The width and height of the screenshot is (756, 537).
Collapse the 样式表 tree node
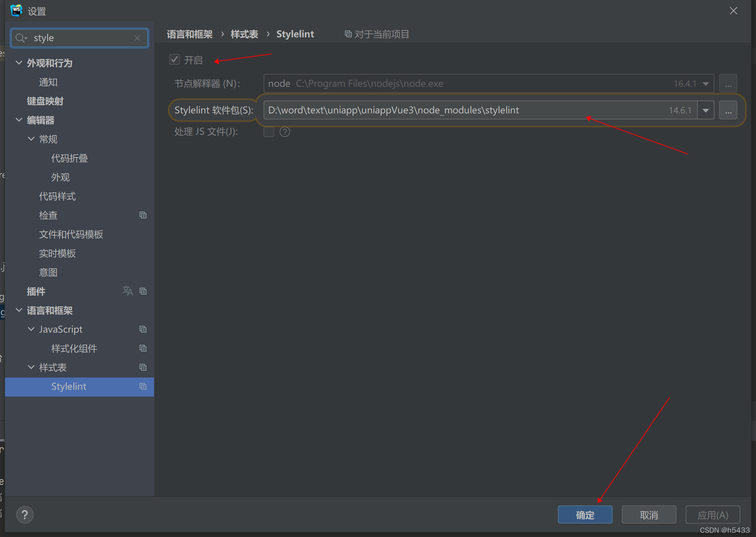pos(31,367)
